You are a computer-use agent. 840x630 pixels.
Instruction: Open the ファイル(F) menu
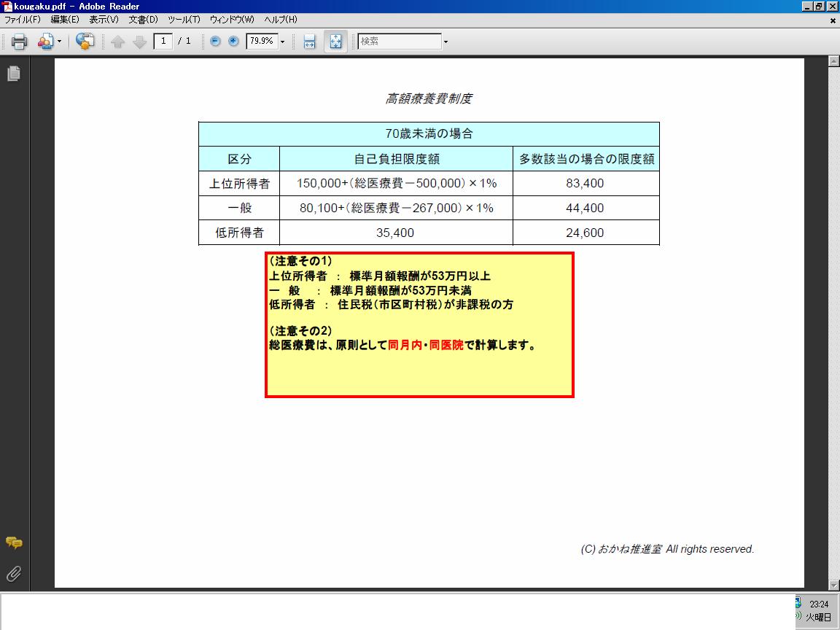tap(23, 19)
